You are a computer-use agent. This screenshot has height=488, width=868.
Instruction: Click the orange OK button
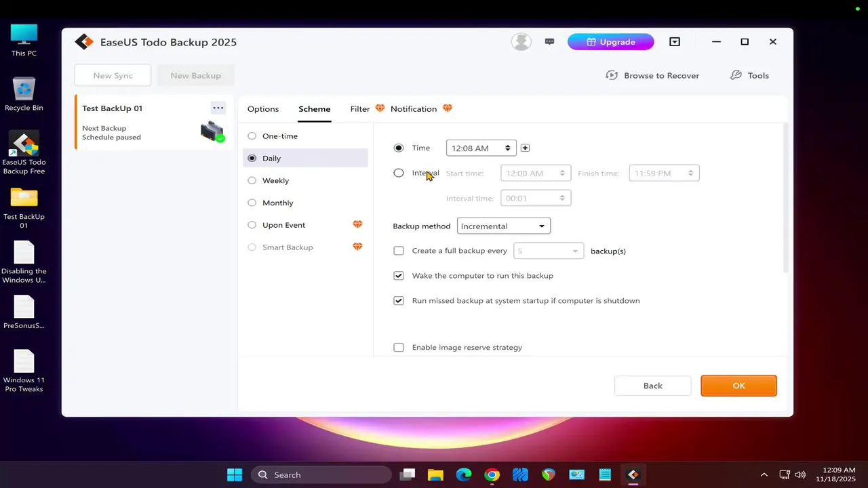738,386
